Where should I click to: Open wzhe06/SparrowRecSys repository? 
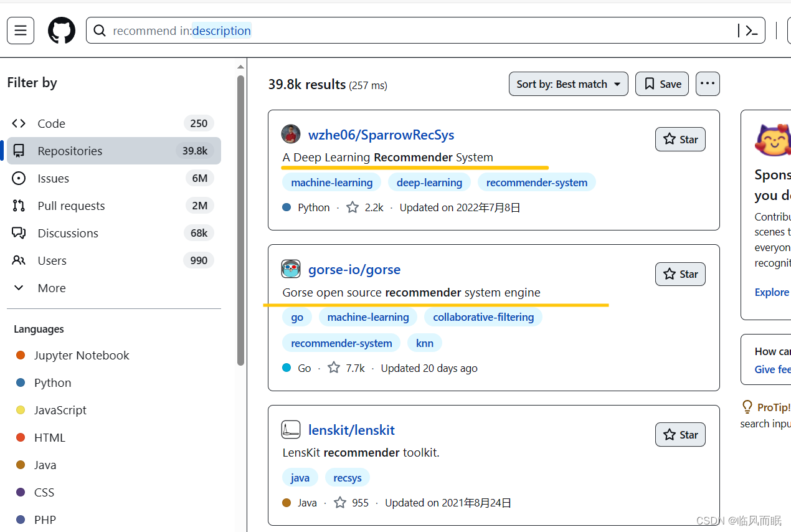pyautogui.click(x=381, y=135)
